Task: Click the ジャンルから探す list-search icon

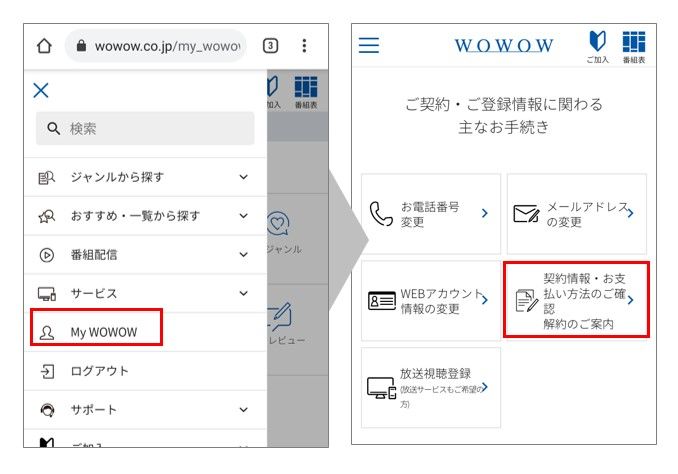Action: pos(47,177)
